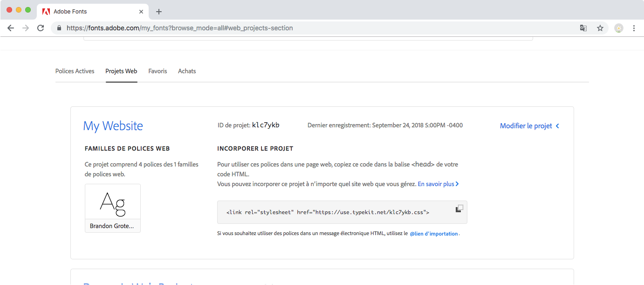Click the copy embed code icon
The image size is (644, 285).
coord(459,209)
